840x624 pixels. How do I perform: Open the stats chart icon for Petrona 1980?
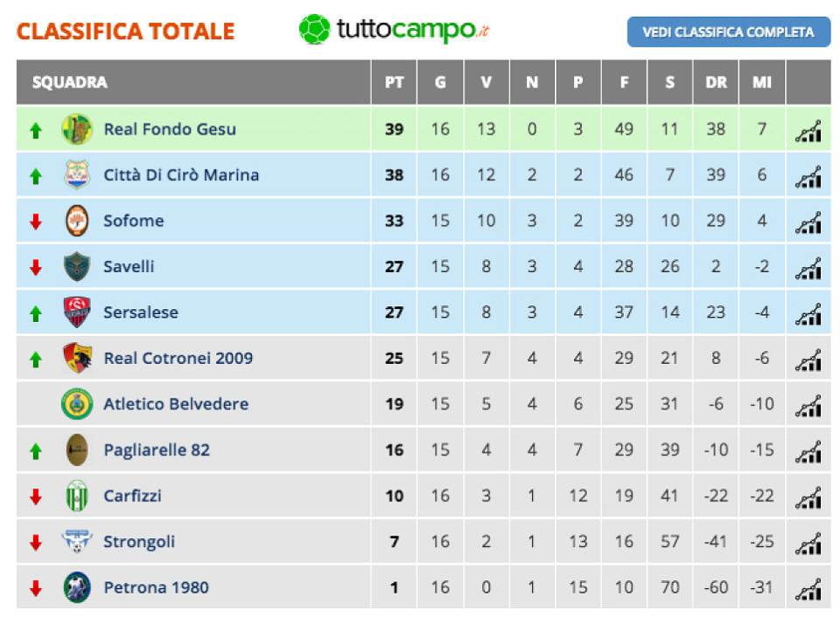(808, 588)
